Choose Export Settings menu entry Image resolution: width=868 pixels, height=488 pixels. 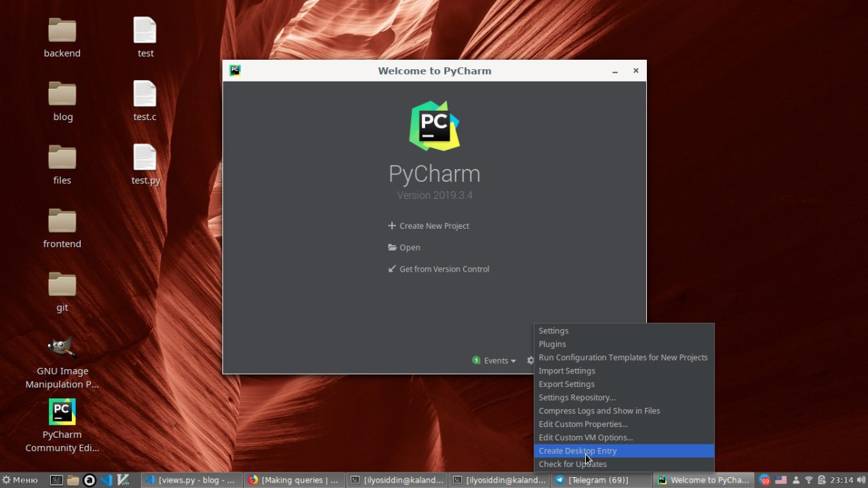point(624,384)
